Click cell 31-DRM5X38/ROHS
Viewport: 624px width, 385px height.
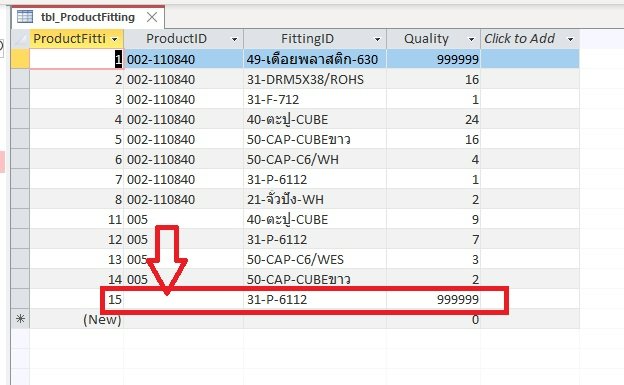[x=315, y=79]
